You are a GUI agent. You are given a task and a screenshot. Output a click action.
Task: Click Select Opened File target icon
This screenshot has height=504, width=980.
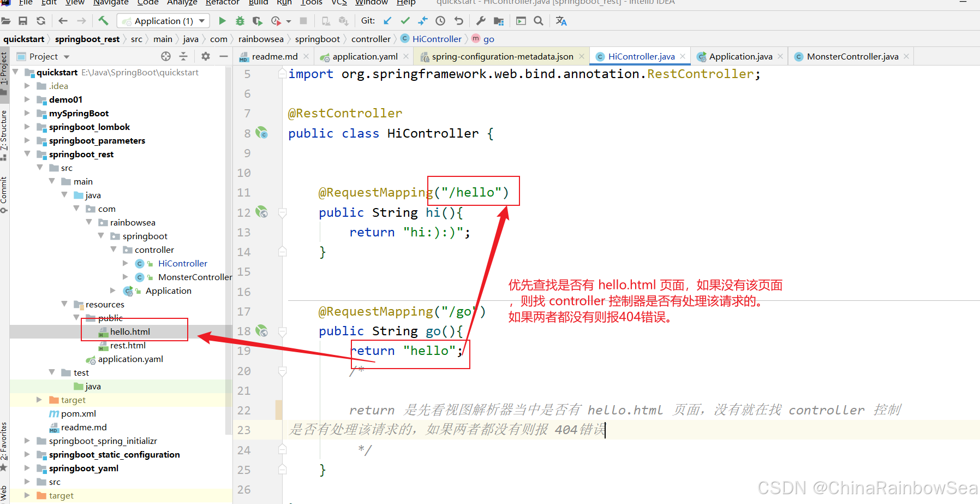tap(166, 56)
